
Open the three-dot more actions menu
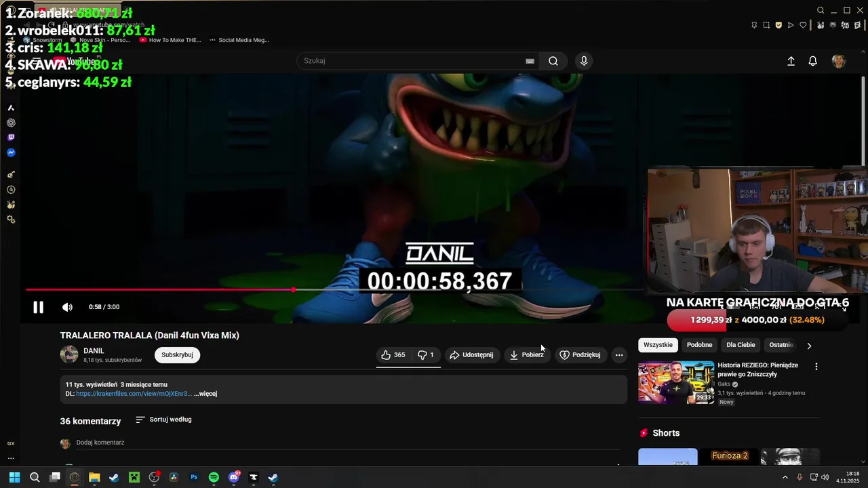click(619, 354)
